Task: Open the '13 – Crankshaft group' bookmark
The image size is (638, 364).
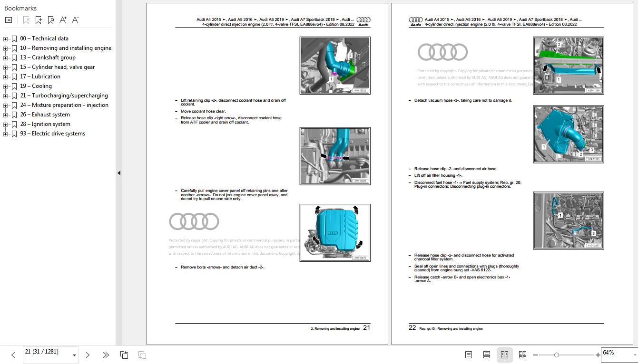Action: tap(48, 57)
